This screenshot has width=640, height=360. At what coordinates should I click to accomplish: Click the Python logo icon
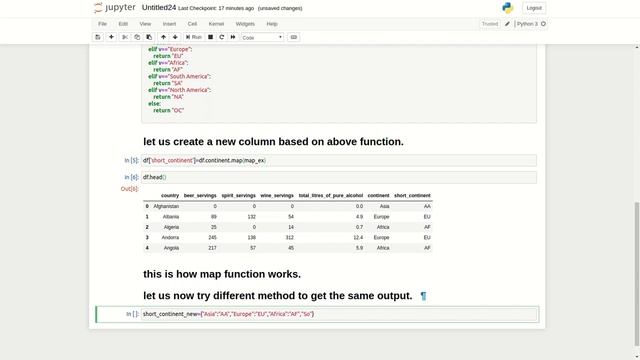pos(507,8)
